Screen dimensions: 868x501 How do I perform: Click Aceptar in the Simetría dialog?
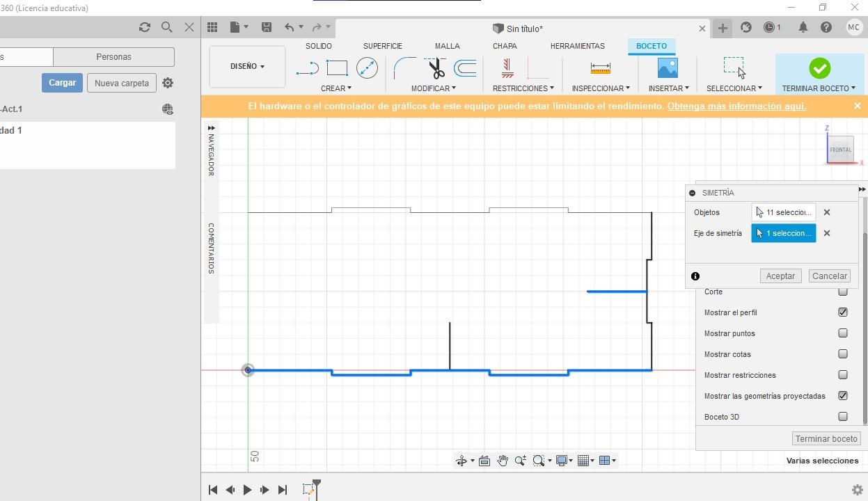(780, 276)
